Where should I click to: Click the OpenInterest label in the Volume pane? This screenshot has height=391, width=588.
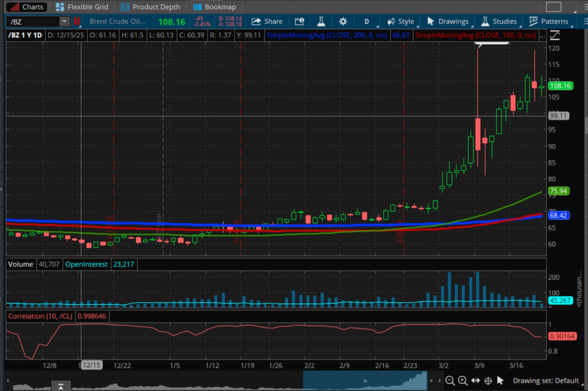click(86, 264)
